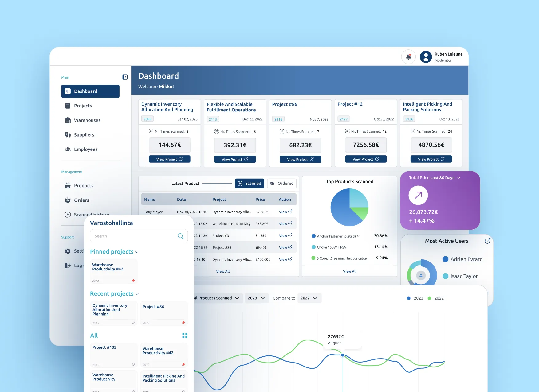Click the Log out icon
539x392 pixels.
[x=68, y=266]
